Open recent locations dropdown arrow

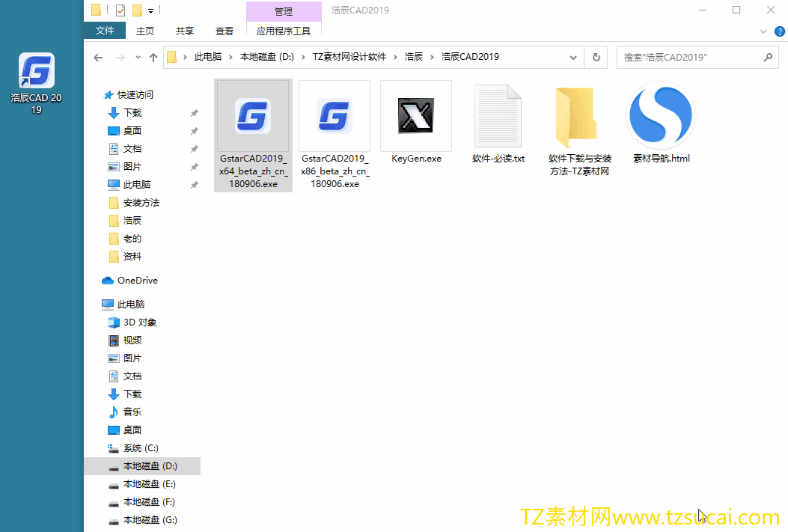pos(138,58)
